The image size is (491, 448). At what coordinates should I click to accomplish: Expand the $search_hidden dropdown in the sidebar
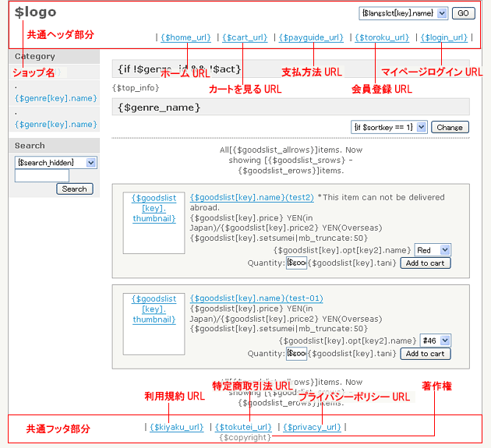pos(55,162)
